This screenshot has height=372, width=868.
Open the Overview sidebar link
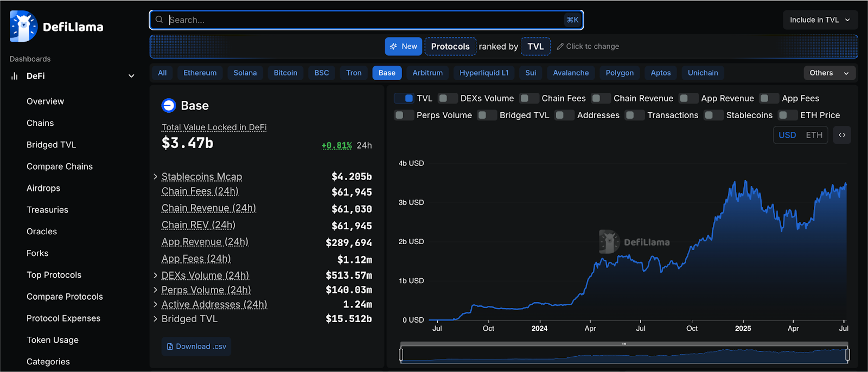(45, 101)
